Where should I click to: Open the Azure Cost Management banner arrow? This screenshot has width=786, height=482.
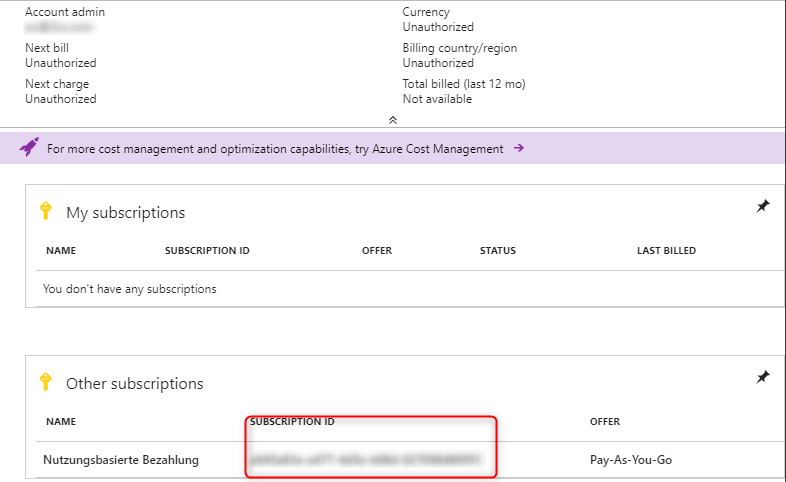[519, 148]
